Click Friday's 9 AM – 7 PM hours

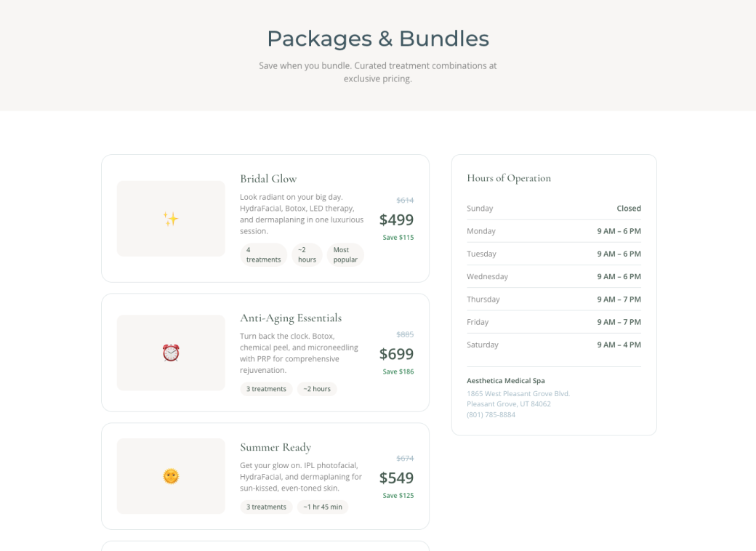tap(619, 321)
